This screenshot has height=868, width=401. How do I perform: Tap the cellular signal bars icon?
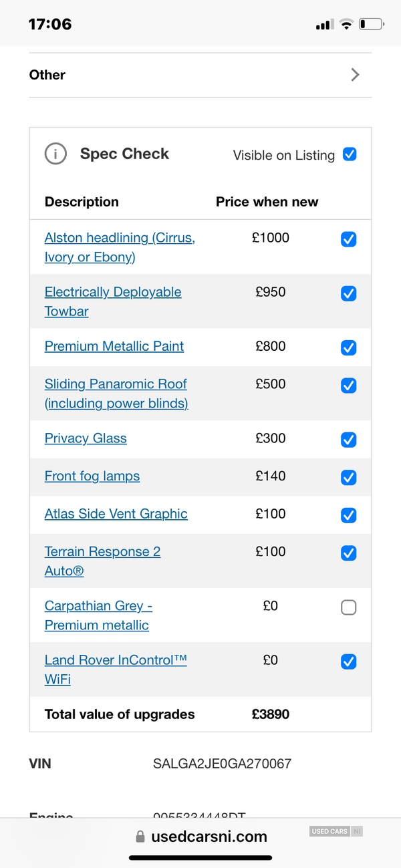click(324, 25)
